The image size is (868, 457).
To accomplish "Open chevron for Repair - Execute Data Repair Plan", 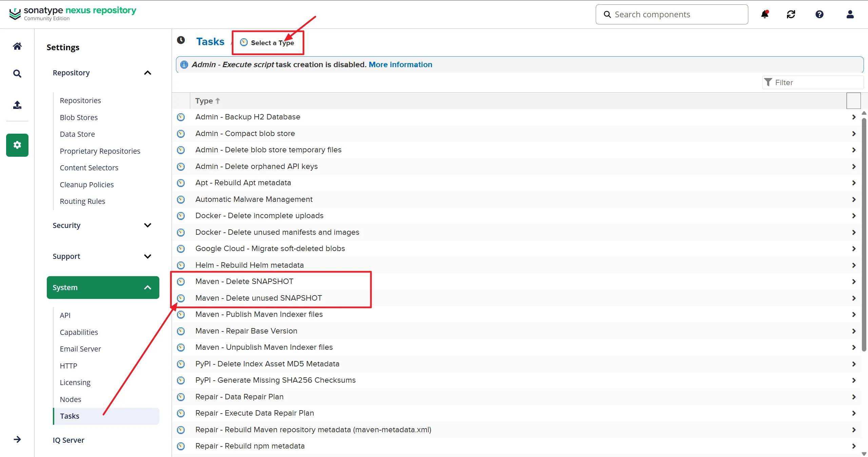I will click(x=854, y=413).
